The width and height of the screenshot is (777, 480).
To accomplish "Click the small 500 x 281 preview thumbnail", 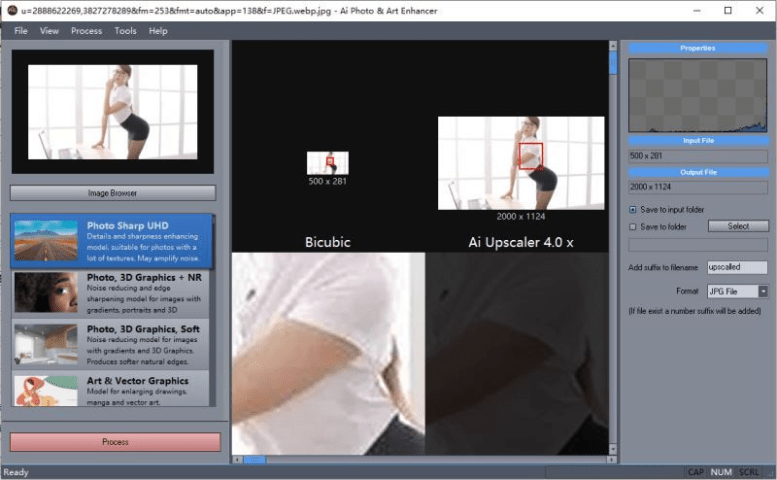I will pos(327,163).
